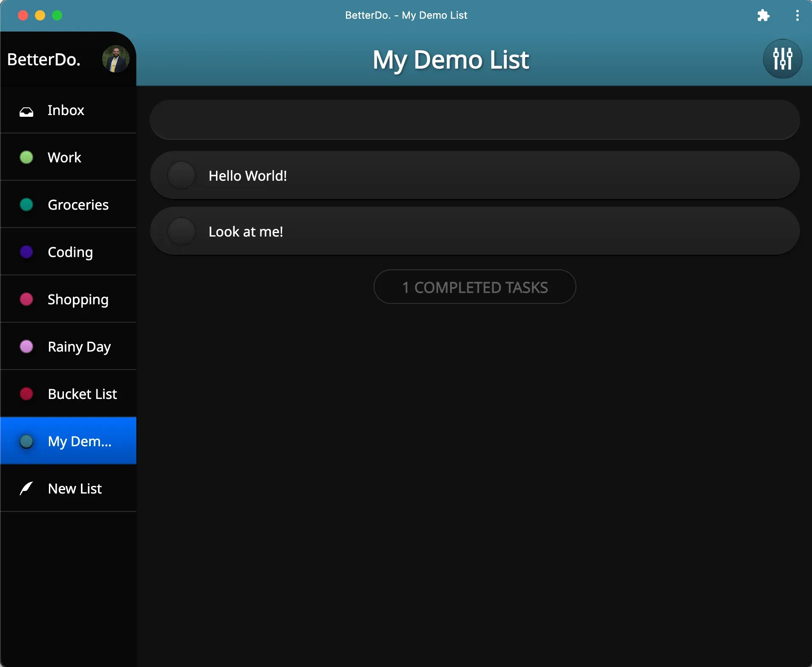812x667 pixels.
Task: Click the Rainy Day lavender dot
Action: point(26,346)
